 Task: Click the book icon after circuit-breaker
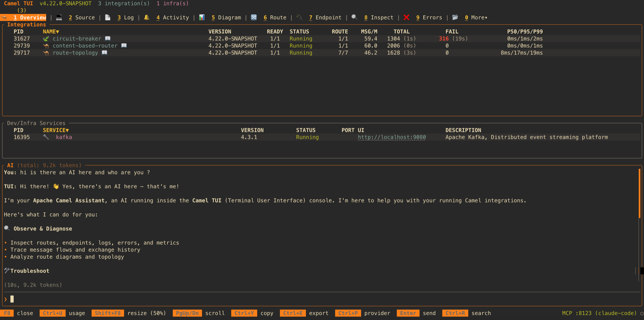108,39
